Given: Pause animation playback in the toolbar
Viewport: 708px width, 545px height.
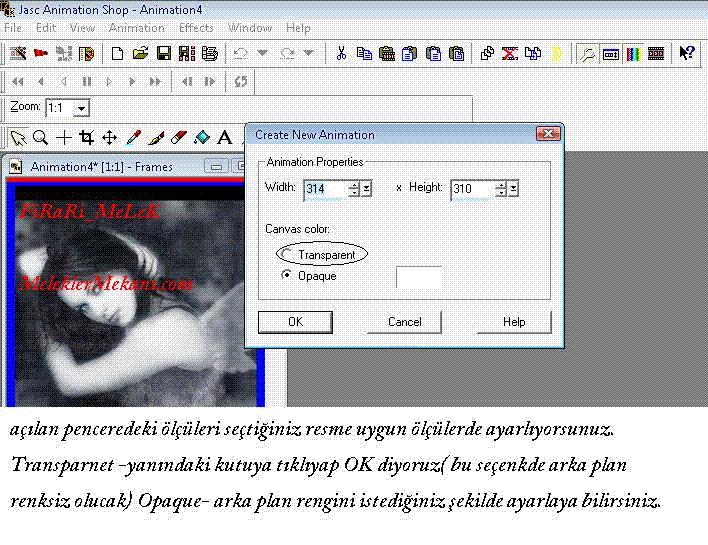Looking at the screenshot, I should tap(87, 81).
